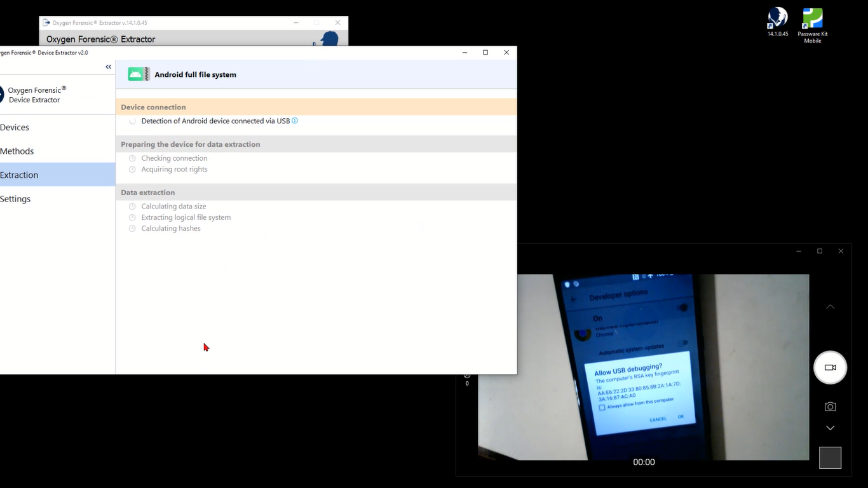Click the 'Acquiring root rights' step text
The width and height of the screenshot is (868, 488).
[x=174, y=169]
